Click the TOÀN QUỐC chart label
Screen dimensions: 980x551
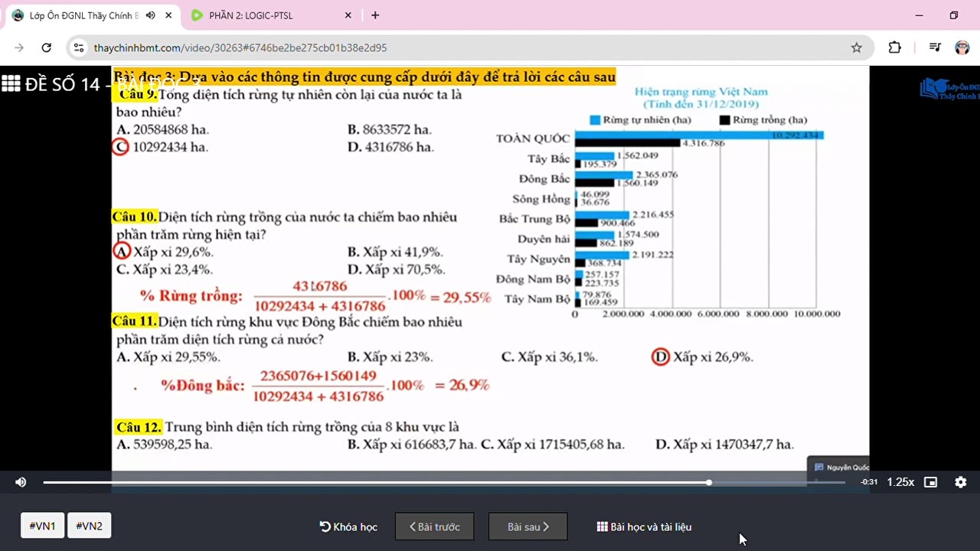coord(533,139)
